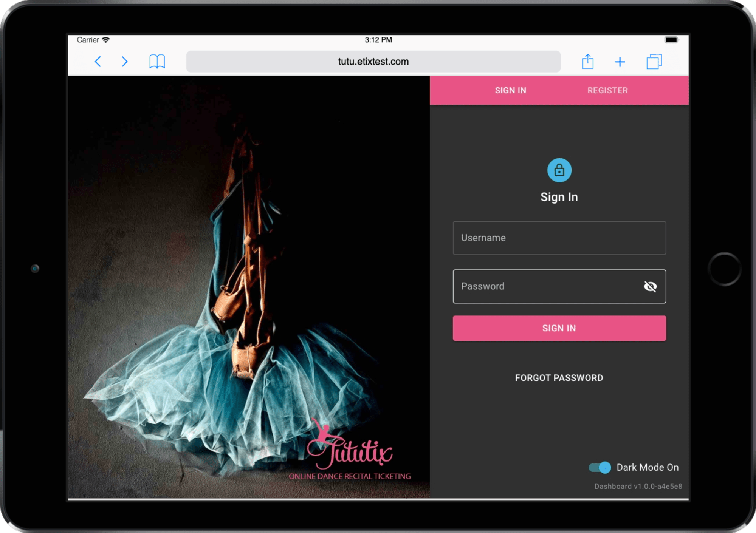Toggle password visibility eye icon
This screenshot has width=756, height=533.
[650, 286]
